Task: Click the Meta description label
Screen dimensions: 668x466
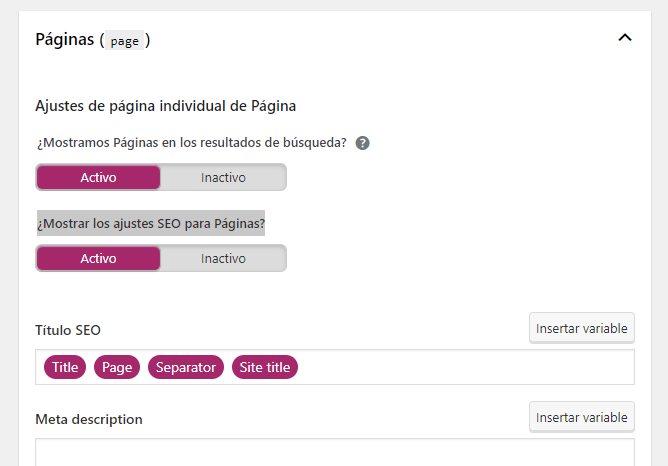Action: 89,420
